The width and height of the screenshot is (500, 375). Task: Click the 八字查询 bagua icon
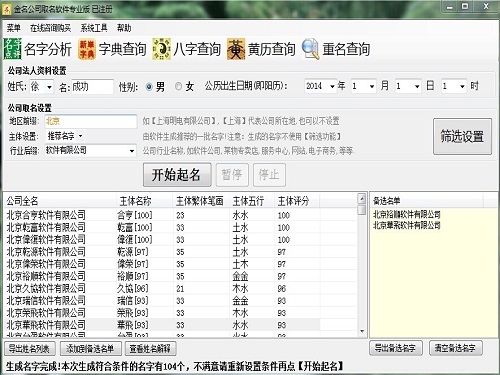(x=162, y=49)
